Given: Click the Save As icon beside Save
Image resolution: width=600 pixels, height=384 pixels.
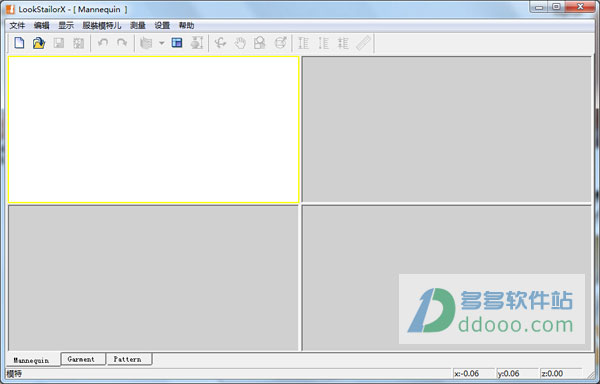Looking at the screenshot, I should (x=78, y=43).
